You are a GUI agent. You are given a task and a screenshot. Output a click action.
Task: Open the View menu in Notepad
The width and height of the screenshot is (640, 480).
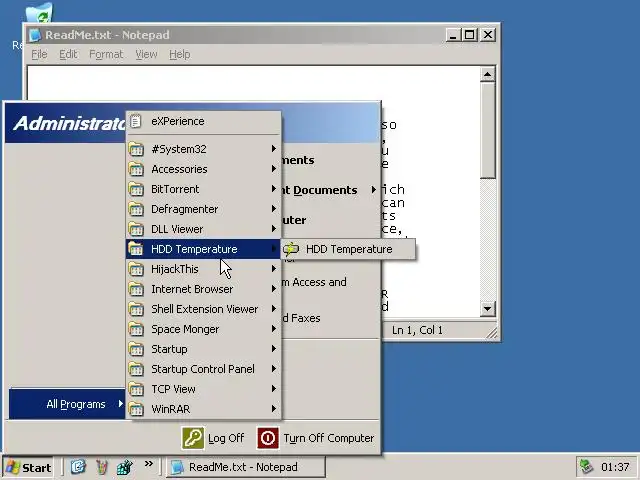pos(146,54)
